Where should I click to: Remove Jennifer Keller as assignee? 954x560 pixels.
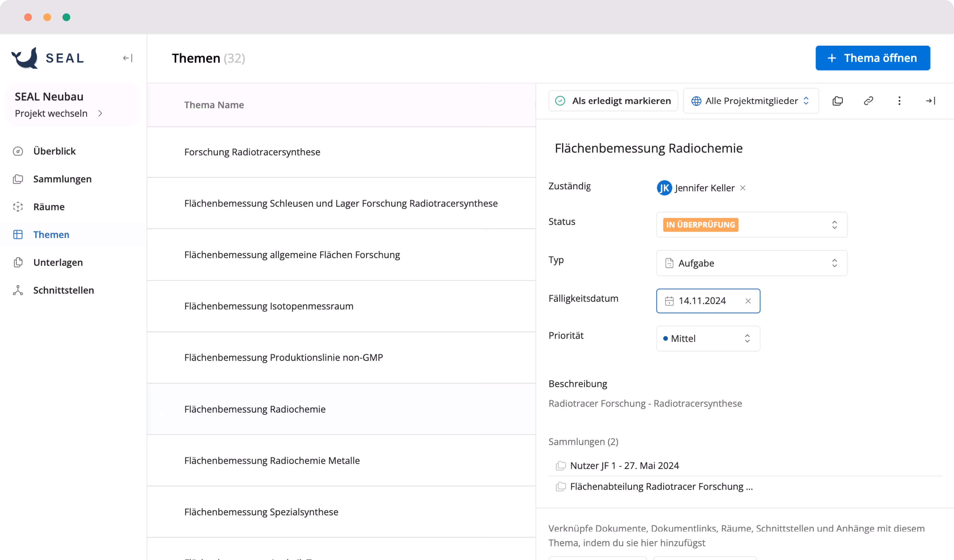click(x=743, y=188)
